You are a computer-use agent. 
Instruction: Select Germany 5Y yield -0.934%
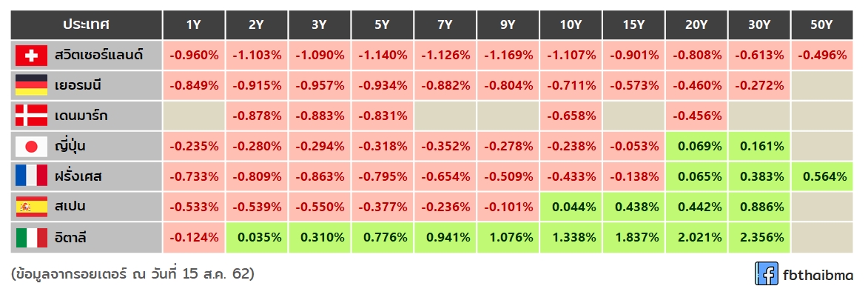(x=383, y=85)
